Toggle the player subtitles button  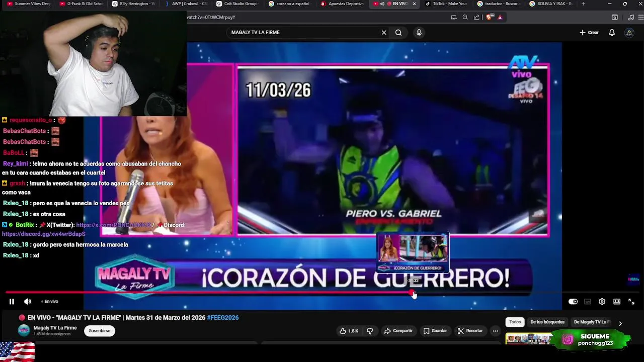pos(588,302)
